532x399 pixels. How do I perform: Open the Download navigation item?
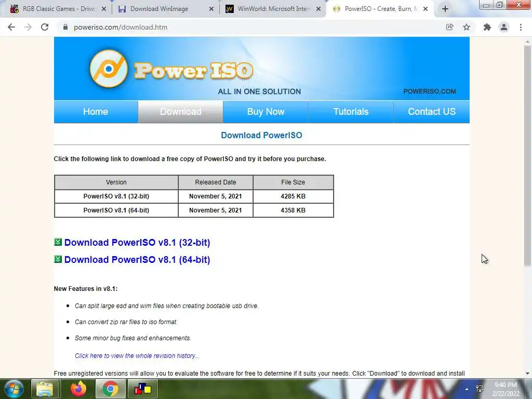tap(180, 112)
